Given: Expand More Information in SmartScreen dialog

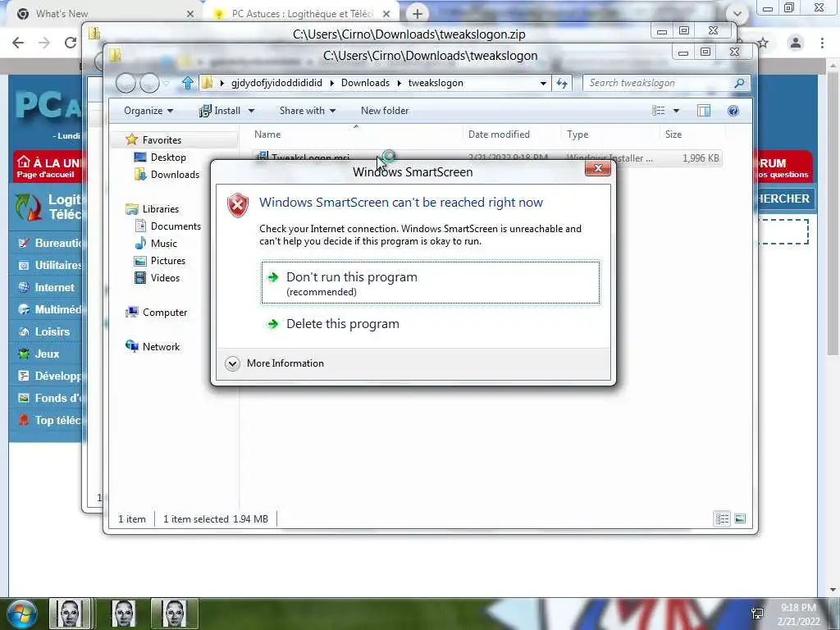Looking at the screenshot, I should pyautogui.click(x=275, y=363).
